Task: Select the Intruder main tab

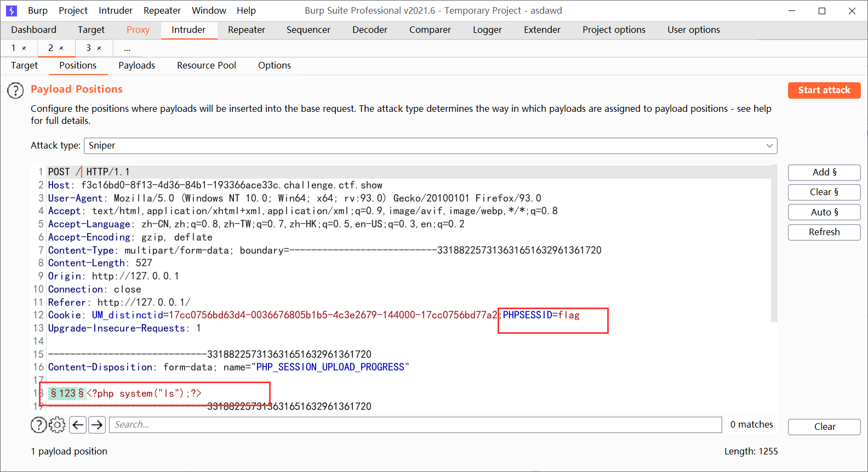Action: point(189,30)
